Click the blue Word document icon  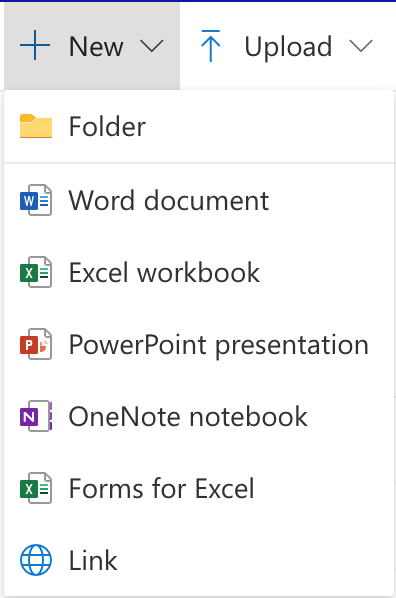click(x=36, y=200)
